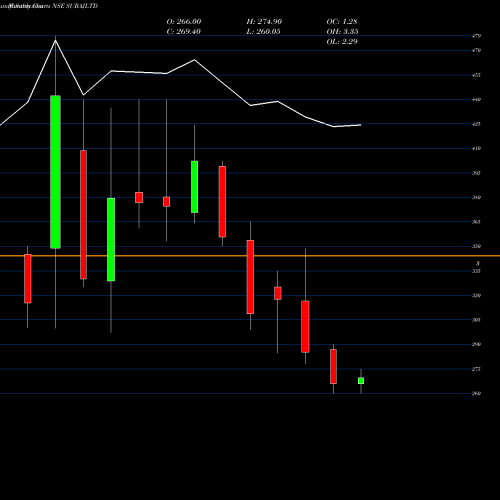Click the 320 price axis label
The width and height of the screenshot is (500, 500).
(476, 295)
